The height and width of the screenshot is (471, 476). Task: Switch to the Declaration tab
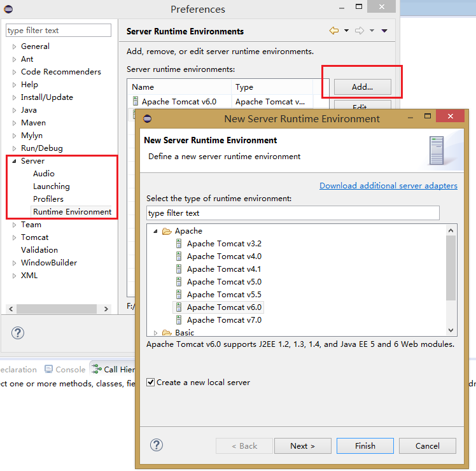[x=18, y=369]
